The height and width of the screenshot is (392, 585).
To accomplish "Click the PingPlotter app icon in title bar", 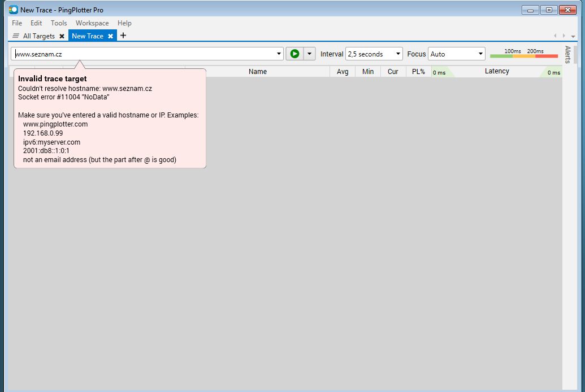I will pyautogui.click(x=14, y=10).
